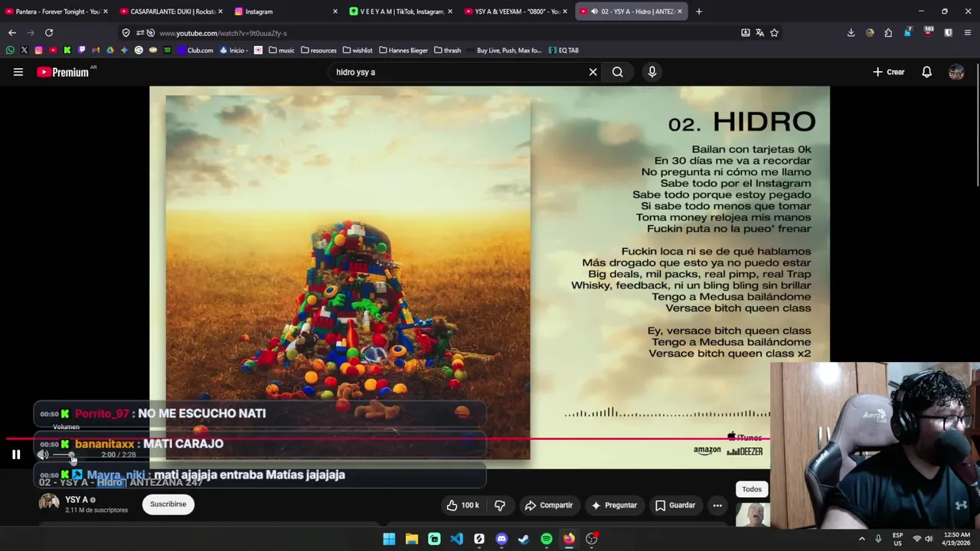The width and height of the screenshot is (980, 551).
Task: Pause the video with the pause button
Action: click(x=16, y=455)
